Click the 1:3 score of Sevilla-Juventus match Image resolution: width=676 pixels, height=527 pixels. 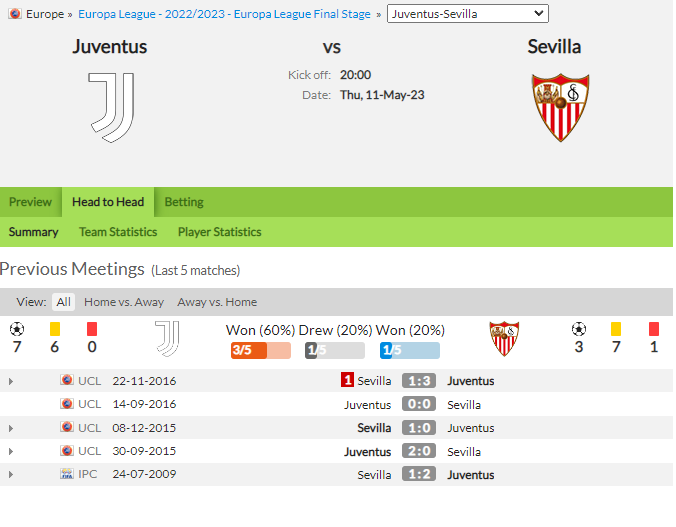(419, 381)
